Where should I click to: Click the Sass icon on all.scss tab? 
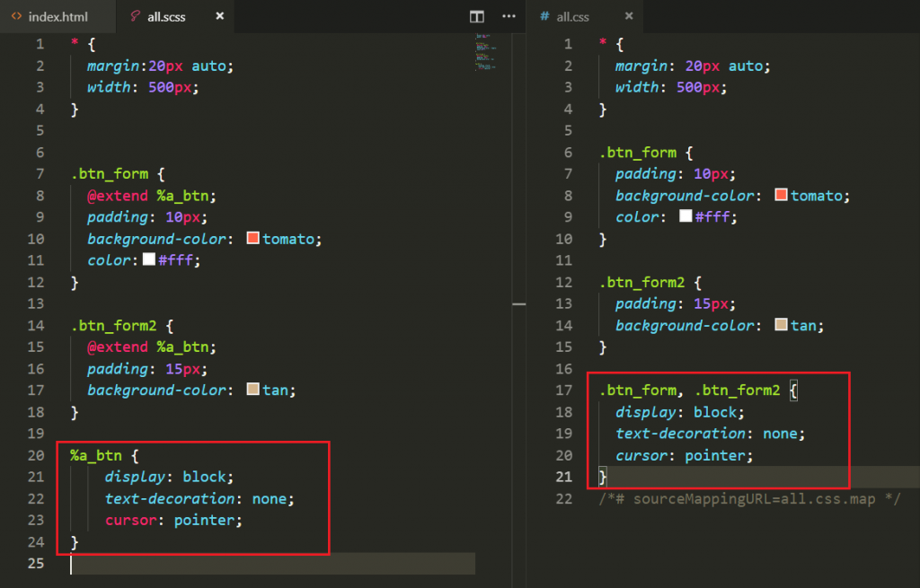point(135,16)
